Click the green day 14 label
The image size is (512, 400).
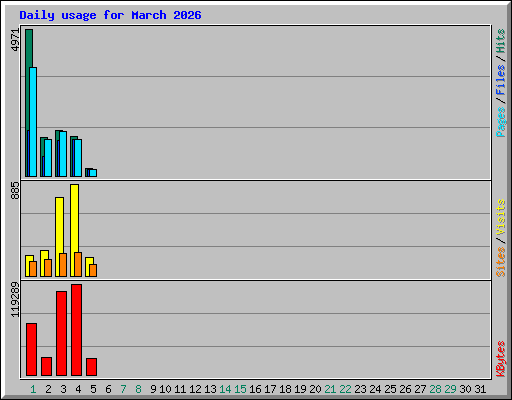[x=225, y=389]
